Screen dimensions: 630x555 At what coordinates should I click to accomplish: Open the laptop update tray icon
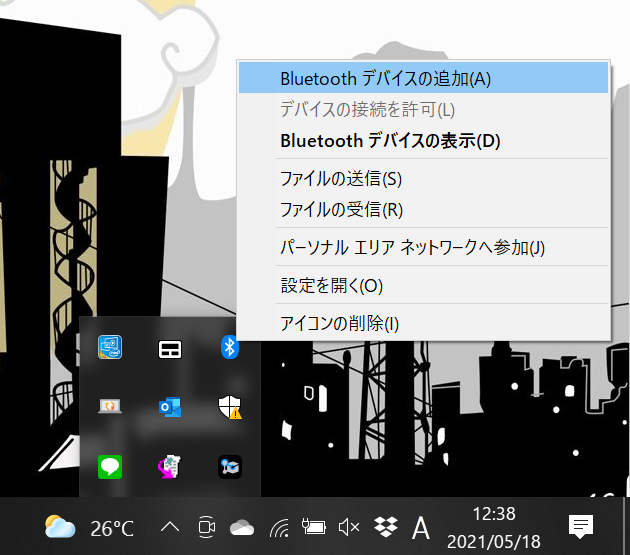(110, 406)
